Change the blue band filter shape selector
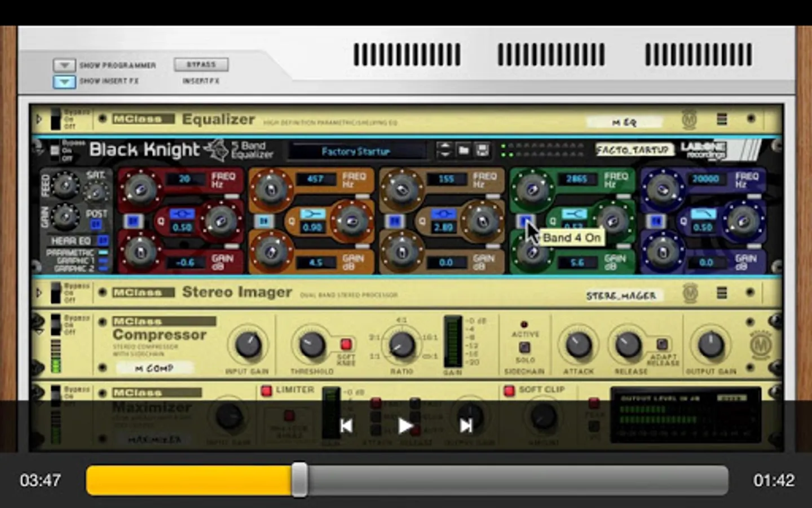The image size is (812, 508). pyautogui.click(x=704, y=214)
